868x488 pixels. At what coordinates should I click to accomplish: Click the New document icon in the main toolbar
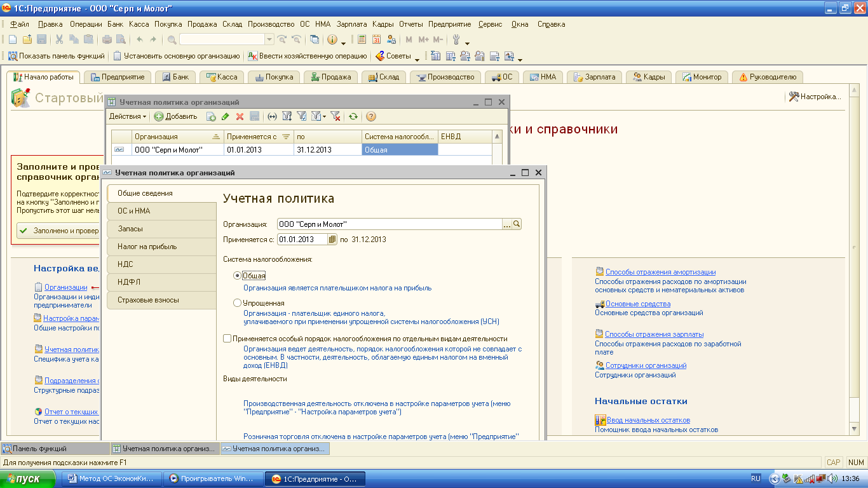coord(12,39)
